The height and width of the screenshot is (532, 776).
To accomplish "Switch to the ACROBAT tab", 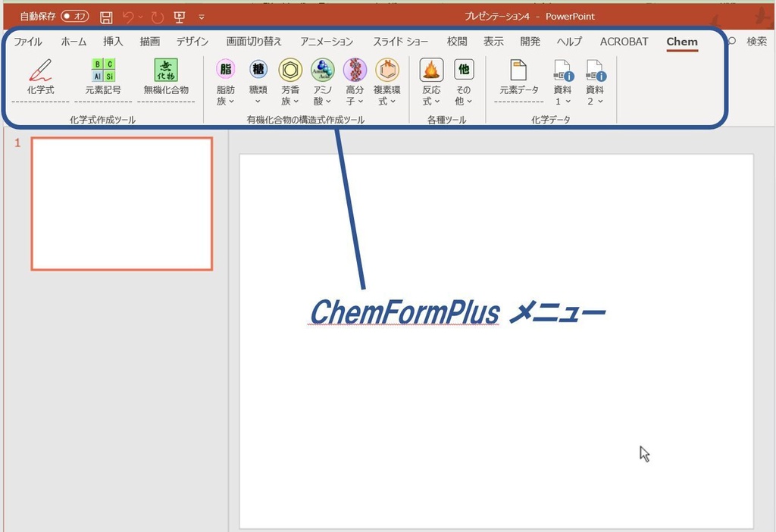I will pyautogui.click(x=624, y=42).
